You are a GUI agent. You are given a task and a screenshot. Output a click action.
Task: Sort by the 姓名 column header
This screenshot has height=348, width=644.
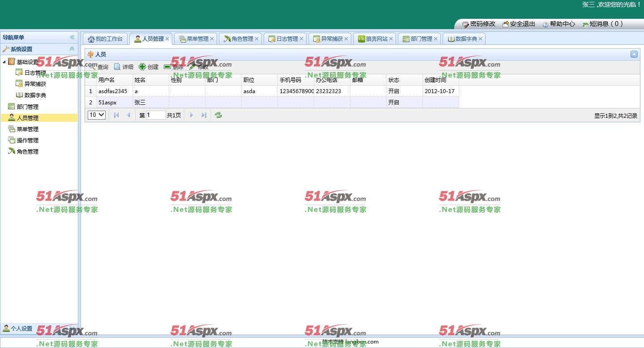pos(151,80)
